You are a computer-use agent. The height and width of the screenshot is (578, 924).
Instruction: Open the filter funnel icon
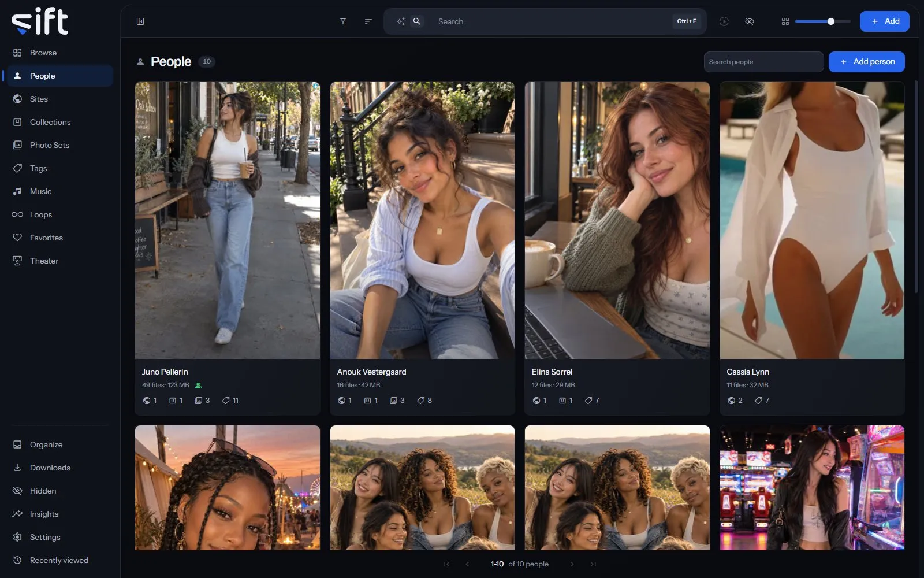click(x=343, y=21)
